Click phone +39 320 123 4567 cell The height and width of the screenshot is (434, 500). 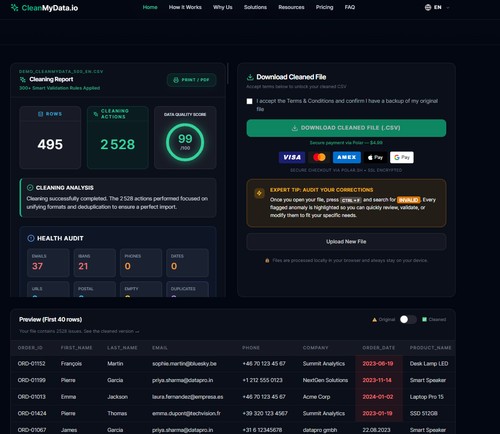(265, 413)
